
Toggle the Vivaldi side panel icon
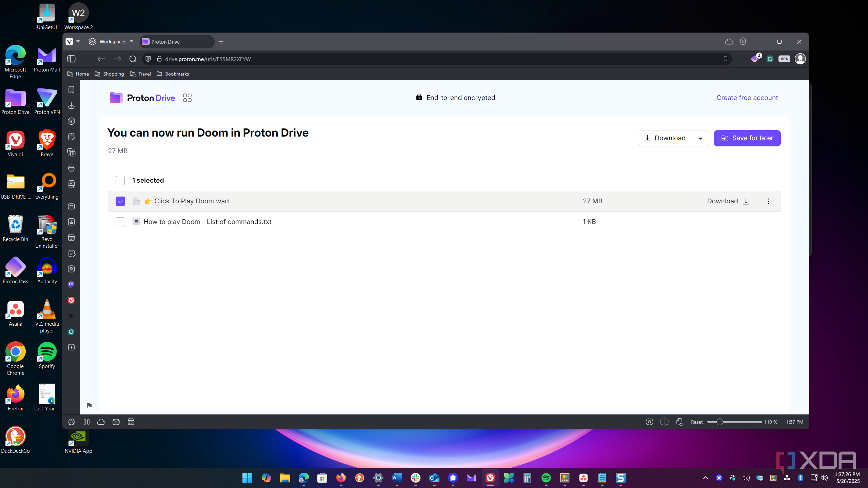[72, 59]
